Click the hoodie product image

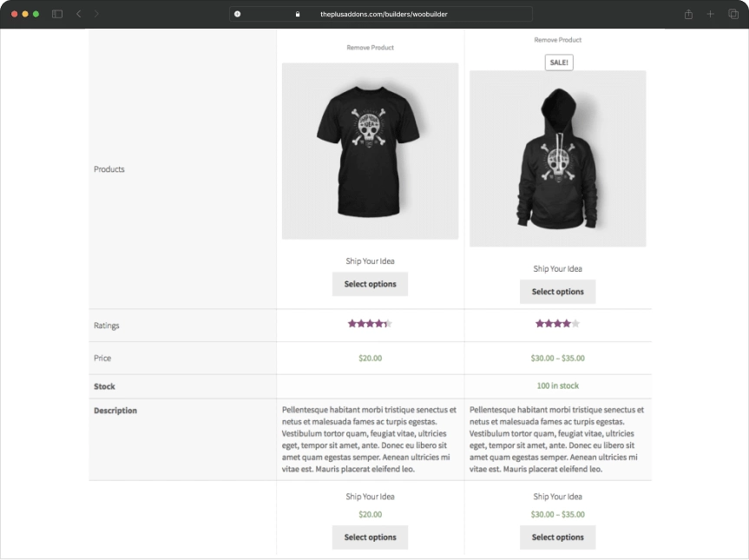[557, 158]
